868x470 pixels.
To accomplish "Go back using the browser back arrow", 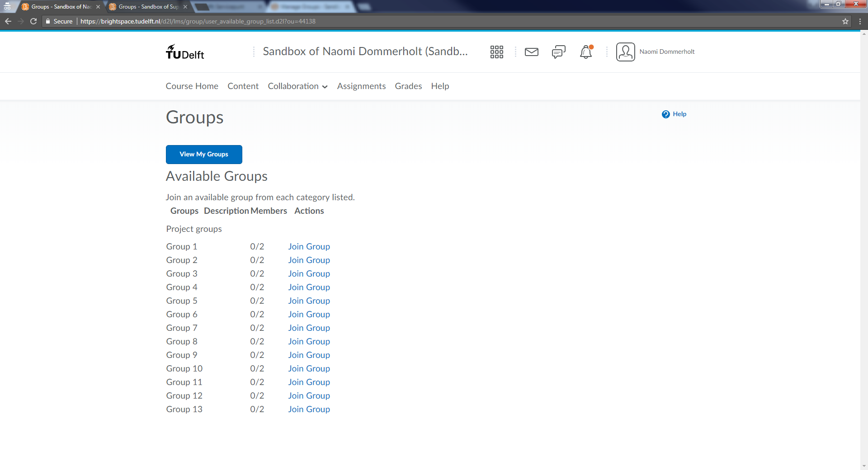I will 8,21.
